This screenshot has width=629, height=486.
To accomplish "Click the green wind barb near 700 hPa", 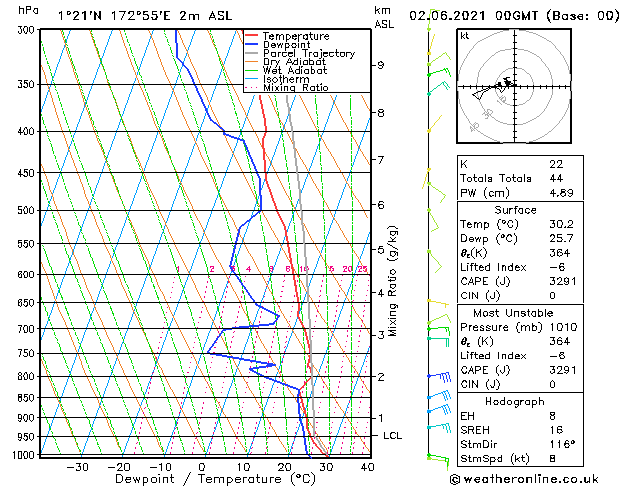I will [436, 324].
